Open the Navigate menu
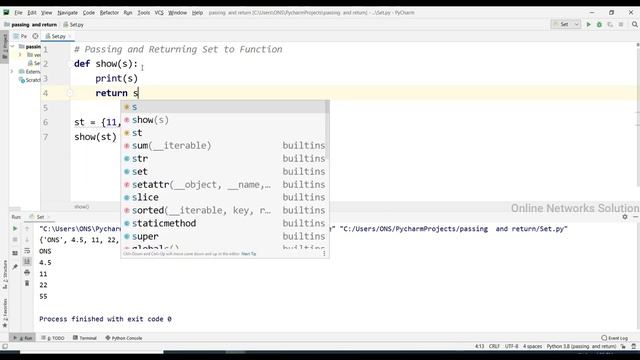The image size is (640, 360). tap(67, 13)
